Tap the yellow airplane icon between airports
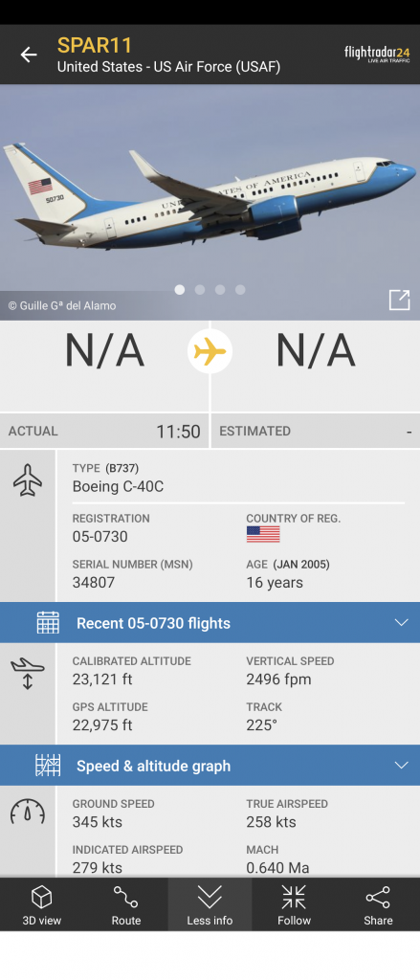Screen dimensions: 420x980 point(210,351)
